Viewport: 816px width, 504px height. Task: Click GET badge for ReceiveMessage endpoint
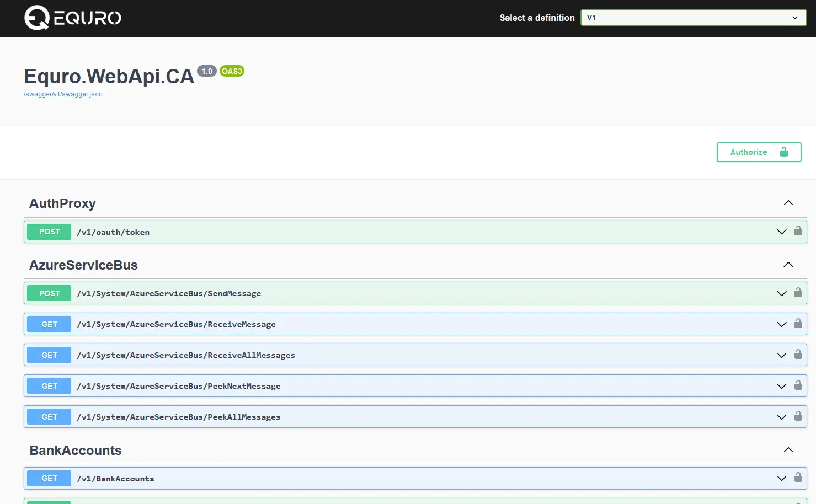(49, 324)
